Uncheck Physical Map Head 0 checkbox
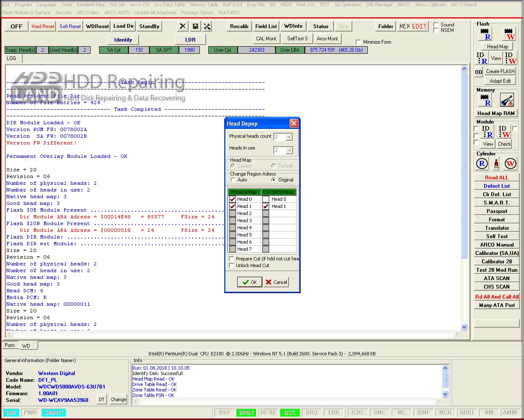This screenshot has height=420, width=524. pos(233,199)
